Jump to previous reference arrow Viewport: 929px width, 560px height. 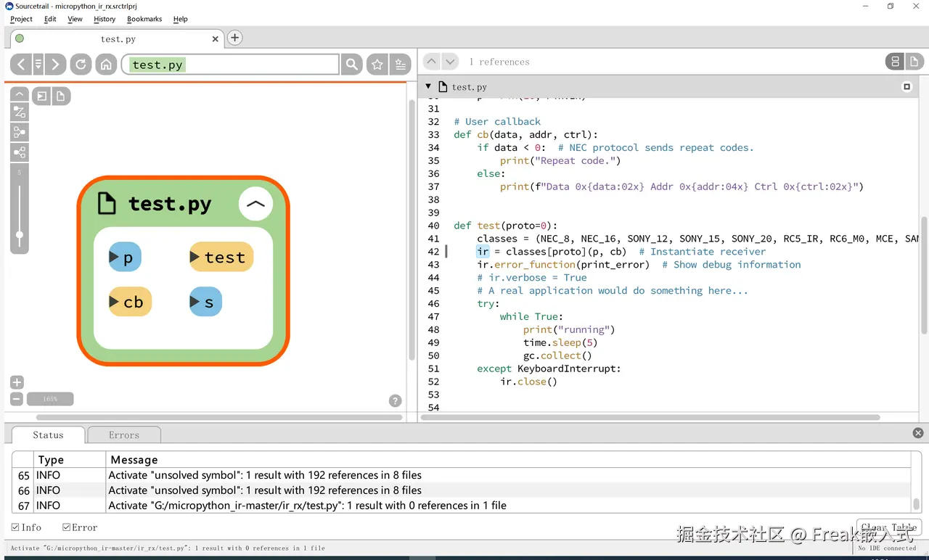coord(431,62)
